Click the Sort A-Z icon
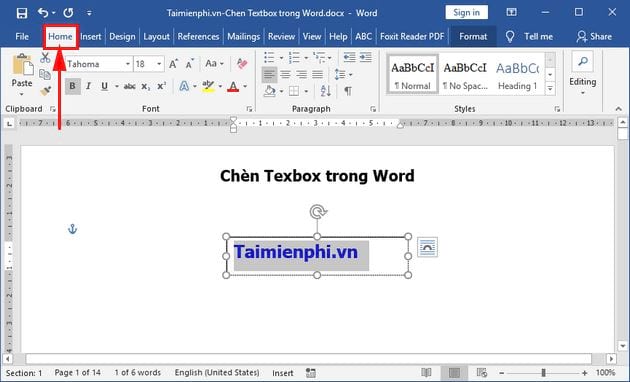The height and width of the screenshot is (382, 630). pyautogui.click(x=325, y=91)
